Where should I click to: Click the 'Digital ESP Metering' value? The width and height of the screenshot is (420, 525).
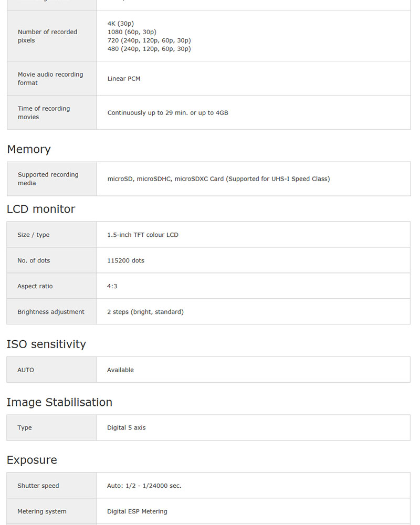[x=137, y=511]
